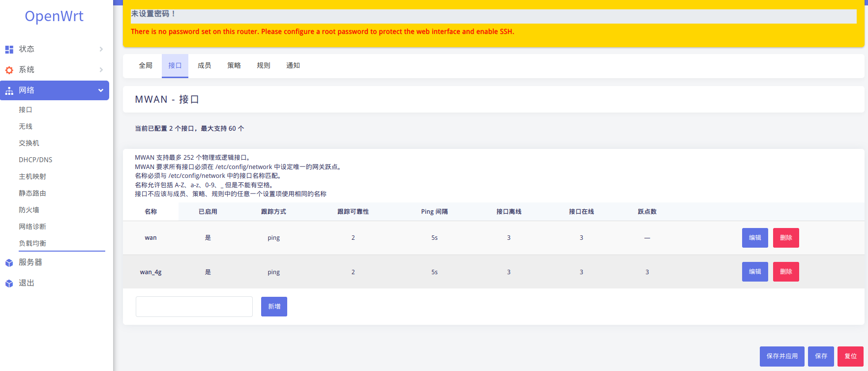Click the new interface name input field

tap(194, 307)
